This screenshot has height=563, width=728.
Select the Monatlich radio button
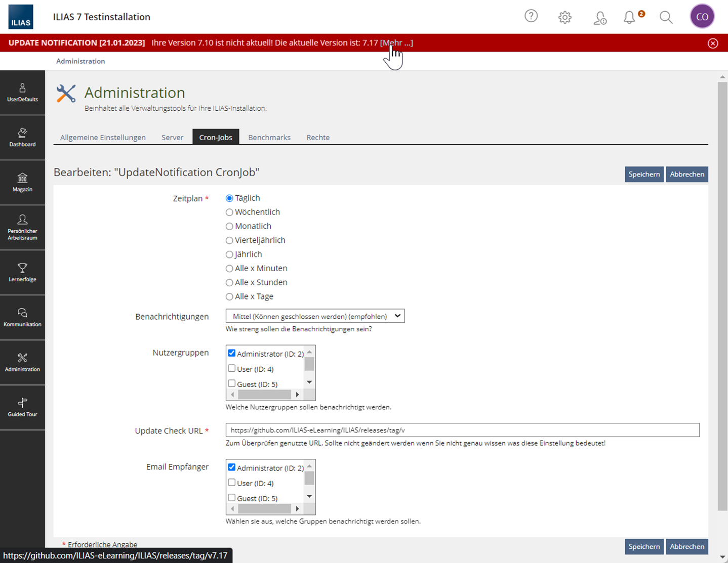[229, 227]
